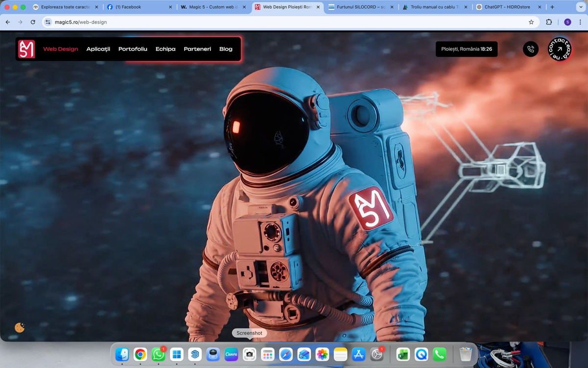Open WhatsApp from the dock
Screen dimensions: 588x368
click(158, 354)
